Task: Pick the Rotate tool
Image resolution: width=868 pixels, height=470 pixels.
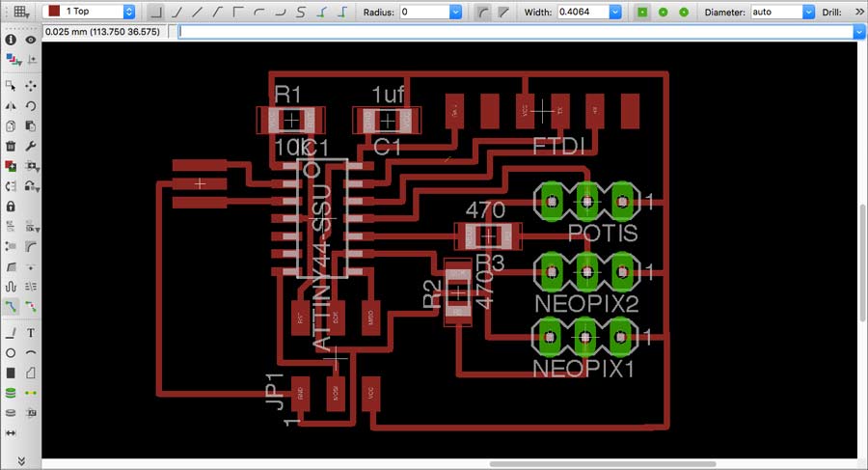Action: click(31, 106)
